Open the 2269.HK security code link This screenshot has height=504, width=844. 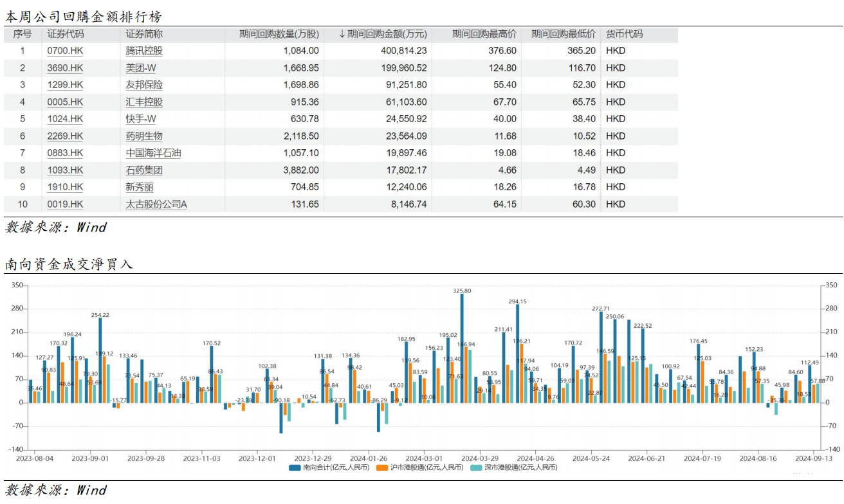[x=65, y=136]
